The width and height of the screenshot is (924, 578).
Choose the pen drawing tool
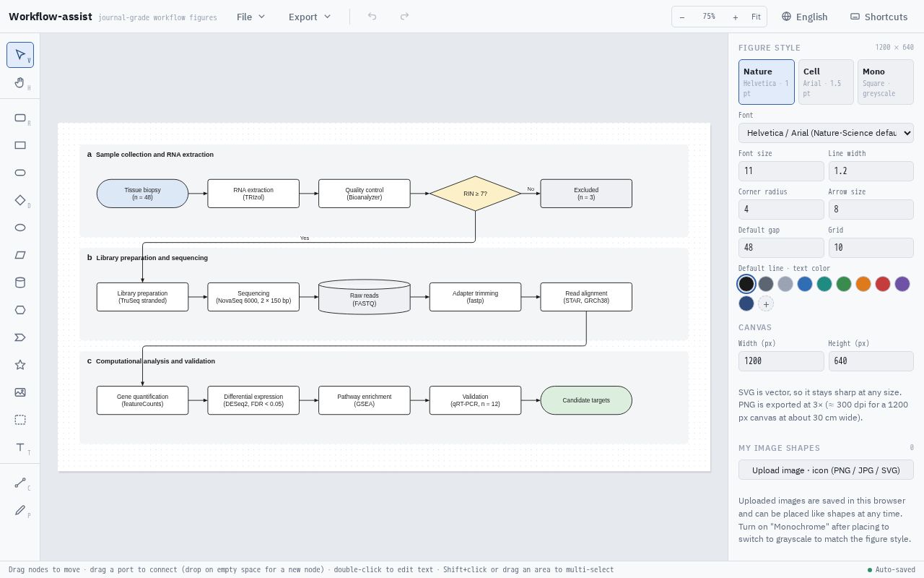point(20,510)
